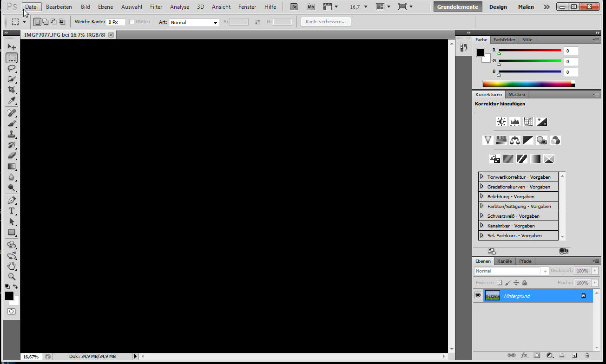Expand Gradationskurven - Vorgaben presets
This screenshot has width=606, height=364.
[482, 187]
